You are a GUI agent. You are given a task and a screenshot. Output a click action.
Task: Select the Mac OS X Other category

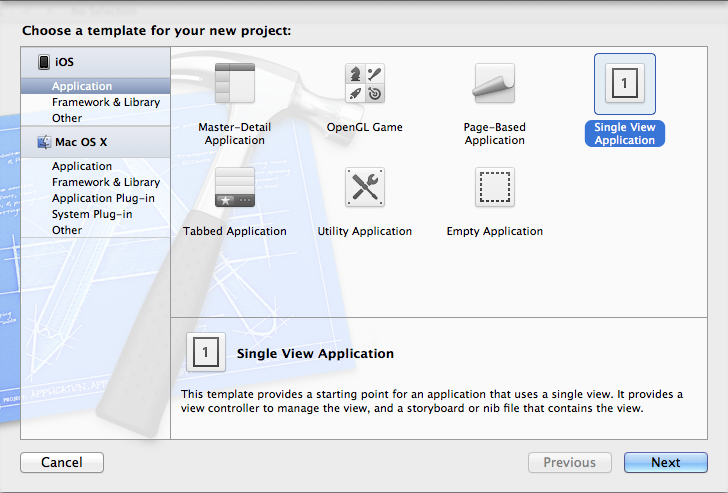[67, 230]
